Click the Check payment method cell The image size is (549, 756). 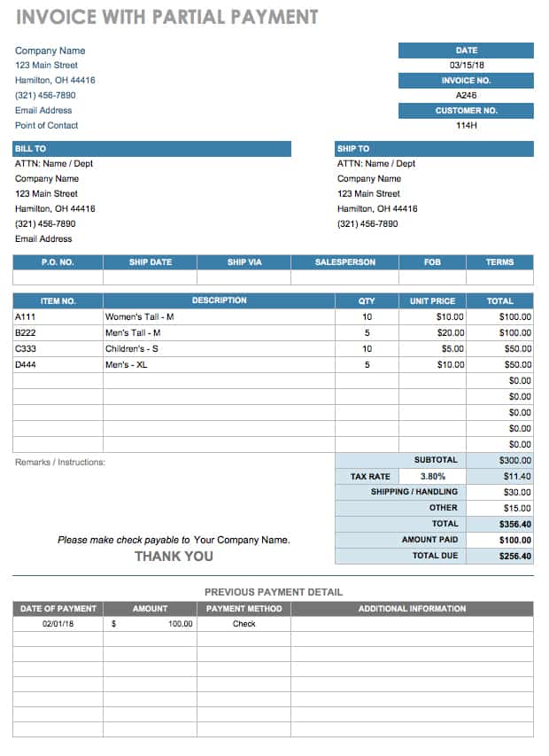[x=244, y=624]
